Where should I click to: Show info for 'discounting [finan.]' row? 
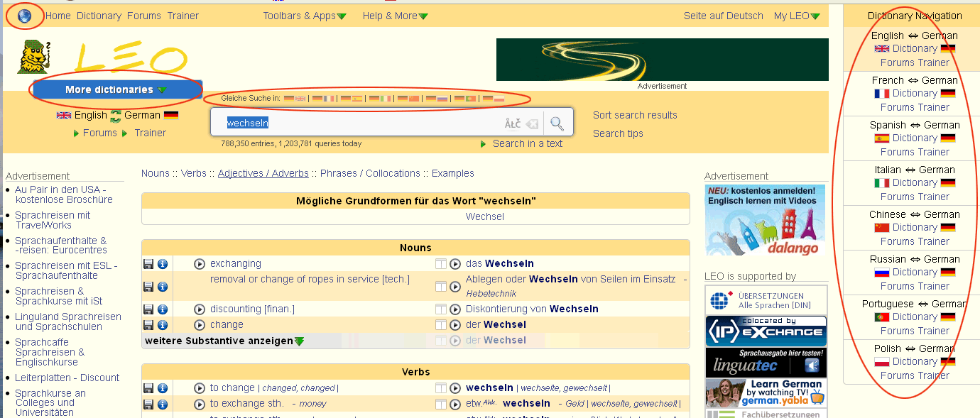(163, 309)
